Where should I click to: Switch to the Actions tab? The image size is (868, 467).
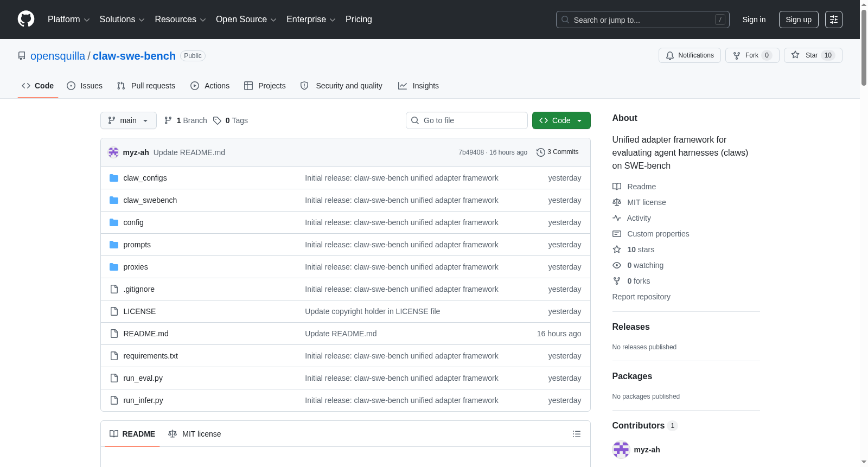pos(210,86)
